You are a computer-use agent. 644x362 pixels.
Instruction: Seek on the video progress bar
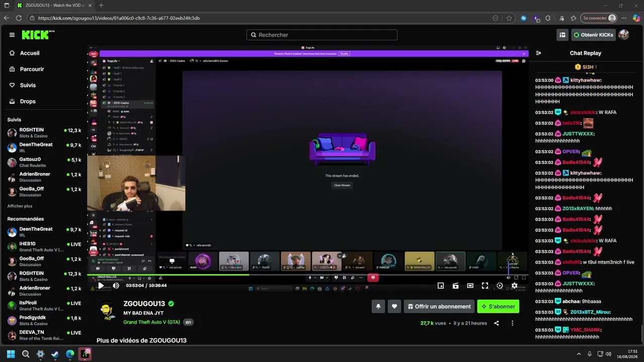point(307,275)
